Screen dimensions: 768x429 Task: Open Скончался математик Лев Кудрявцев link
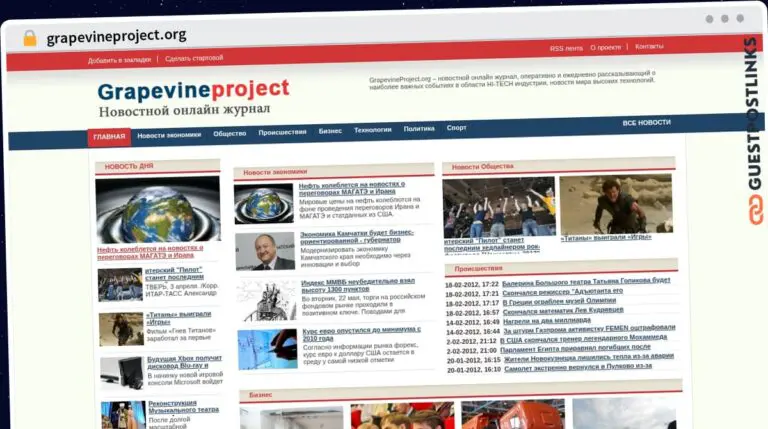[x=563, y=311]
